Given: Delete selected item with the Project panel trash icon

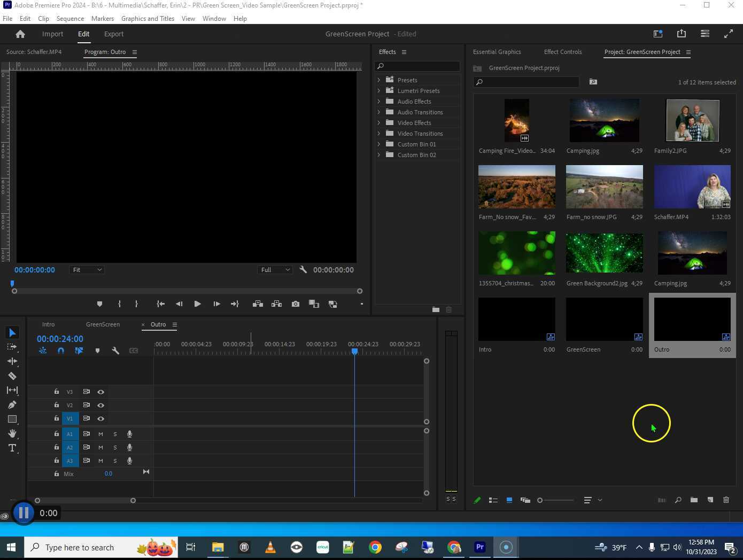Looking at the screenshot, I should pyautogui.click(x=726, y=500).
